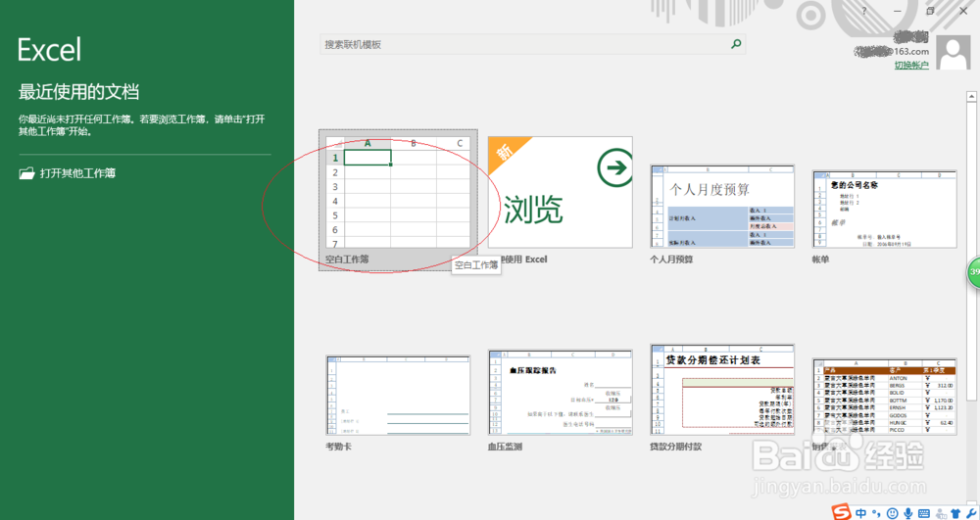980x520 pixels.
Task: Open the 浏览 welcome tour tile
Action: click(560, 193)
